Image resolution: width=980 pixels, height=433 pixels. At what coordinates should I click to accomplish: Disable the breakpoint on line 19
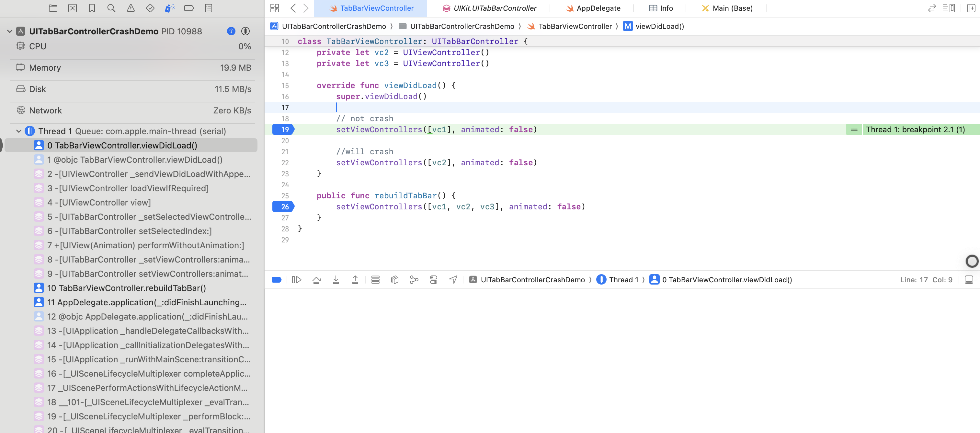283,130
